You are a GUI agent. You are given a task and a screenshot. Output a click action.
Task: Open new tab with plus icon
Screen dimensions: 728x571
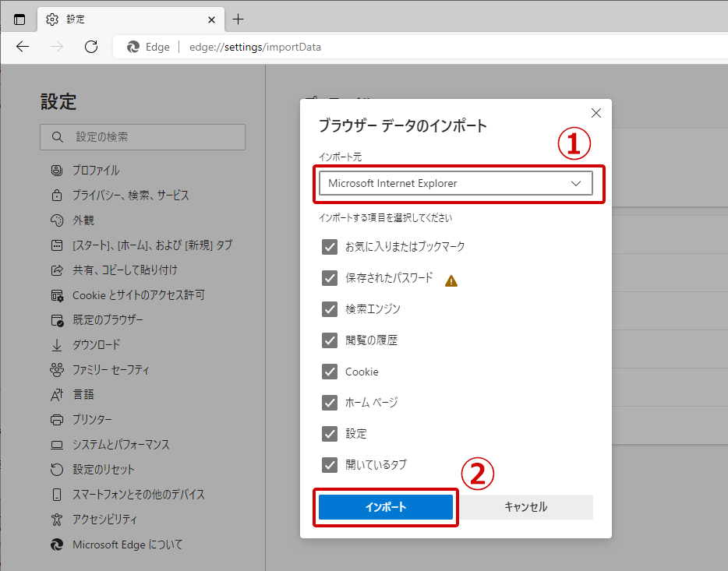tap(238, 19)
